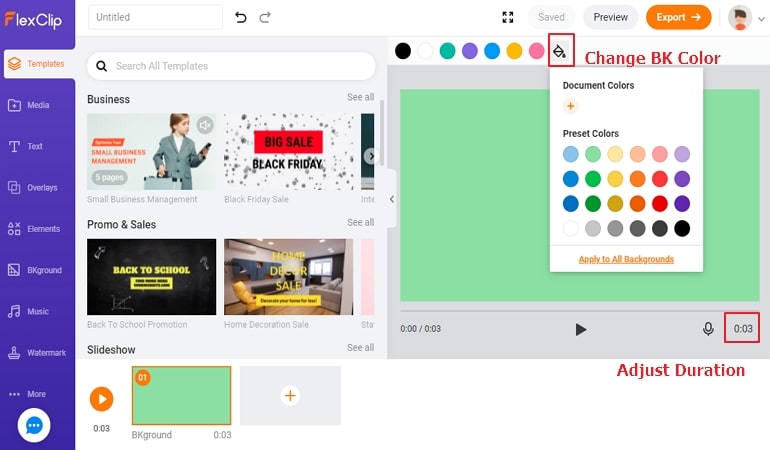The image size is (770, 450).
Task: Add a new document color
Action: [571, 106]
